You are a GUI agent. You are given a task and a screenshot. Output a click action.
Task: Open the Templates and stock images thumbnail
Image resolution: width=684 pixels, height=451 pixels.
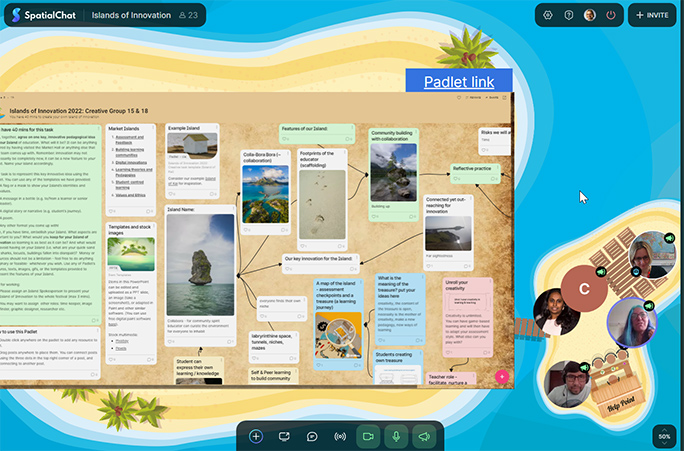[x=131, y=254]
